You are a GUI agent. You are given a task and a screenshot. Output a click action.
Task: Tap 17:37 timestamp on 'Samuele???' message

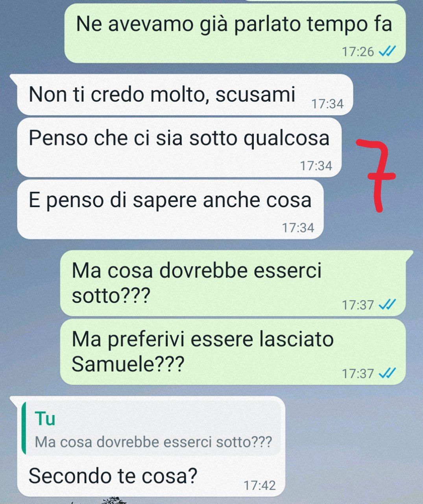(x=358, y=373)
